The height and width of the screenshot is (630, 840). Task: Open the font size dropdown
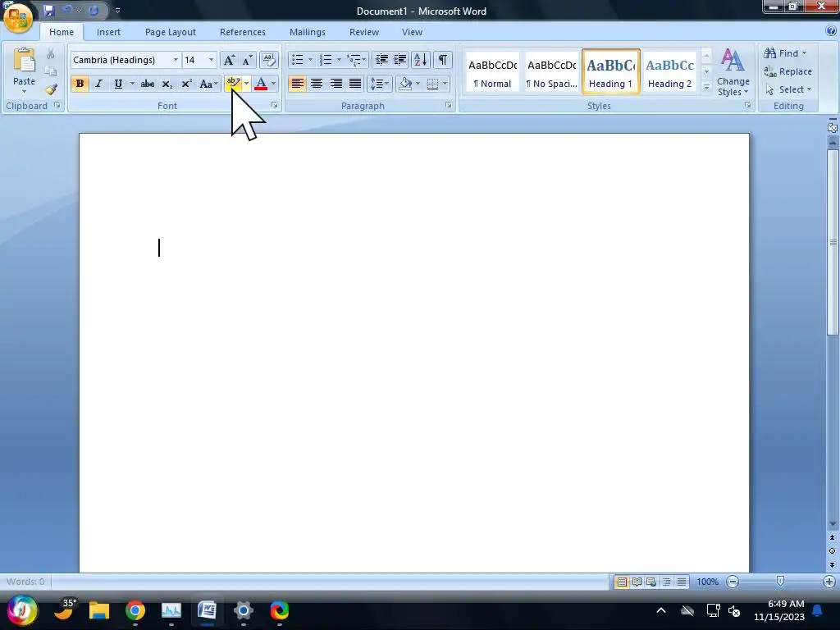(211, 59)
